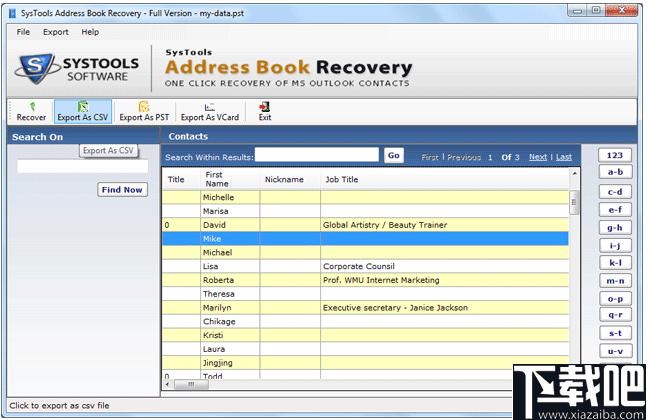Select the Chikage contact row

(x=365, y=321)
